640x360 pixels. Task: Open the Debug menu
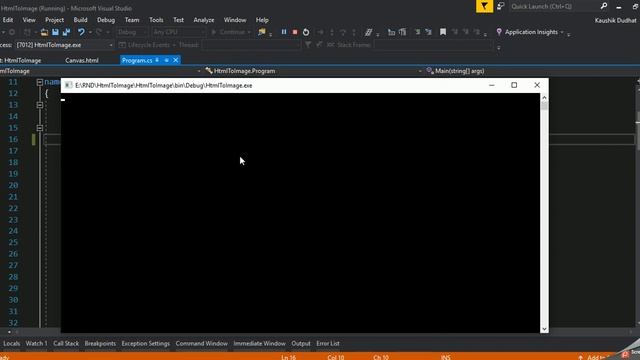106,20
